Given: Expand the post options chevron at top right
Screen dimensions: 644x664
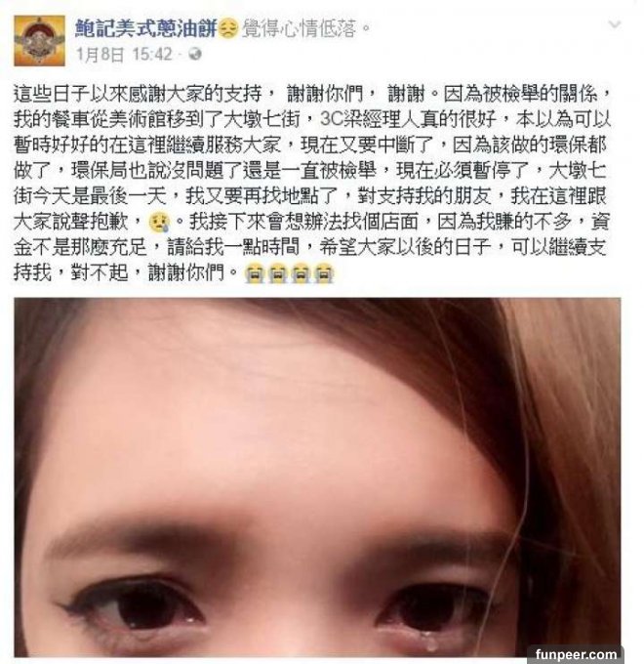Looking at the screenshot, I should click(615, 25).
